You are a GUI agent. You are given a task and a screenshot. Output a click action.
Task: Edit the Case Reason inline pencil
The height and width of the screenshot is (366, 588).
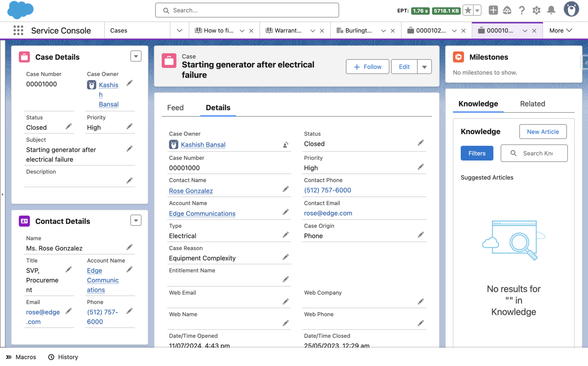[x=286, y=257]
